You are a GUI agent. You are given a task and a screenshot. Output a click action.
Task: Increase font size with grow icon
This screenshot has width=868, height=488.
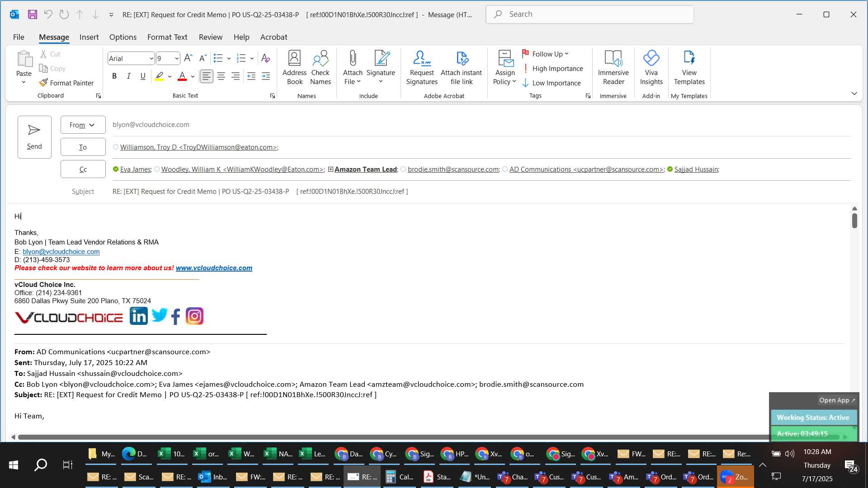pyautogui.click(x=189, y=58)
